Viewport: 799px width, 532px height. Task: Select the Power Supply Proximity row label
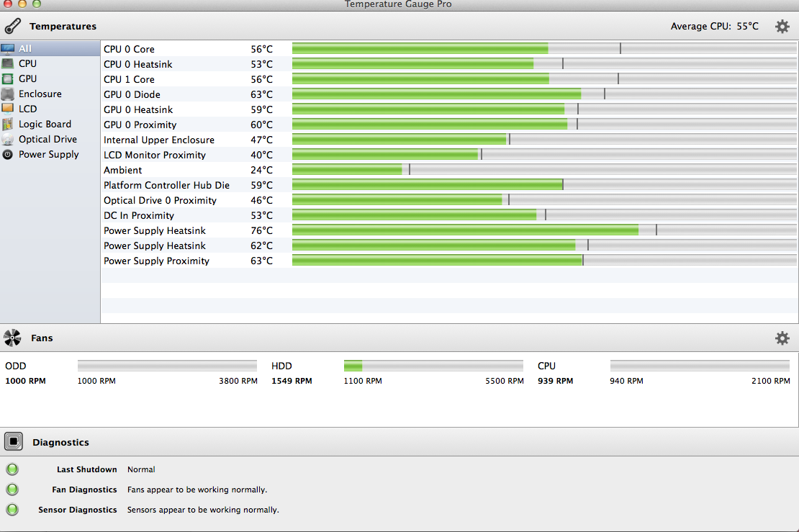click(x=156, y=261)
